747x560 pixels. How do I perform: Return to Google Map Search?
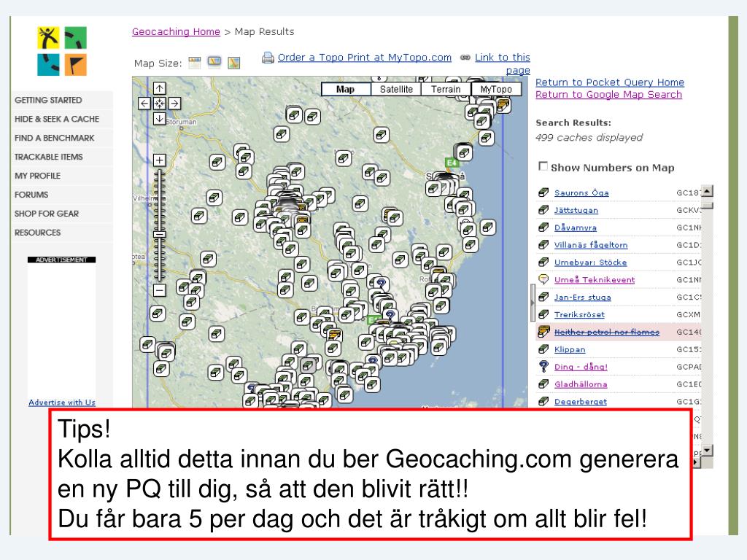(608, 94)
